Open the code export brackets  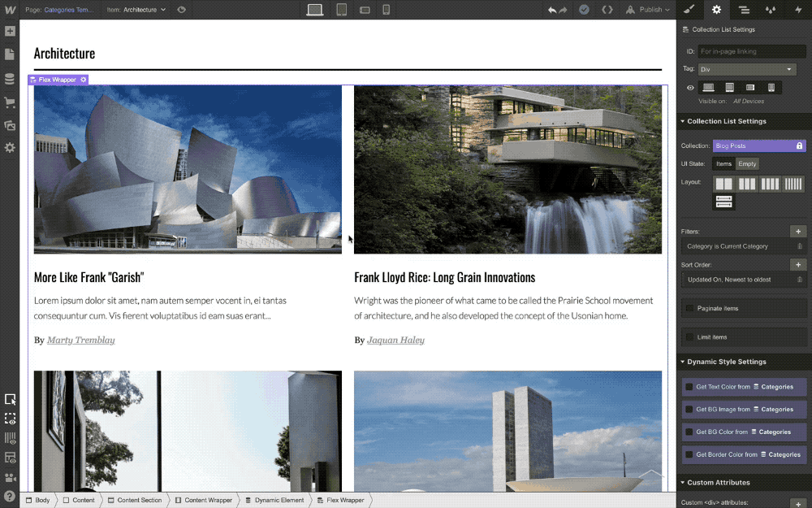607,9
